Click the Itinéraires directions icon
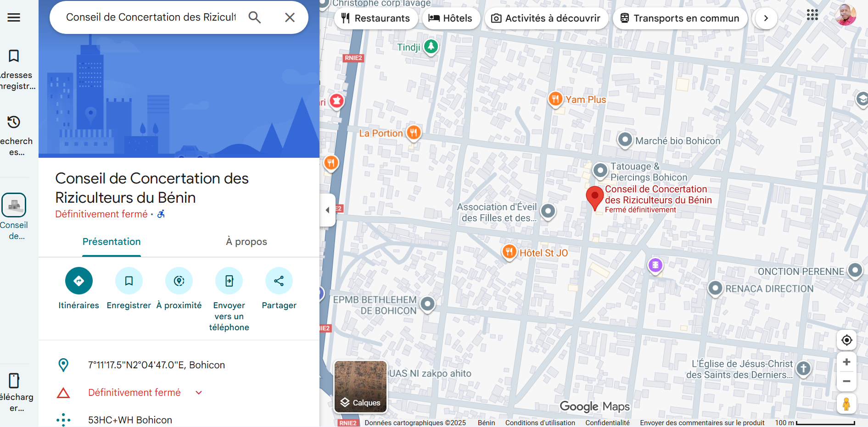The width and height of the screenshot is (868, 427). click(78, 281)
